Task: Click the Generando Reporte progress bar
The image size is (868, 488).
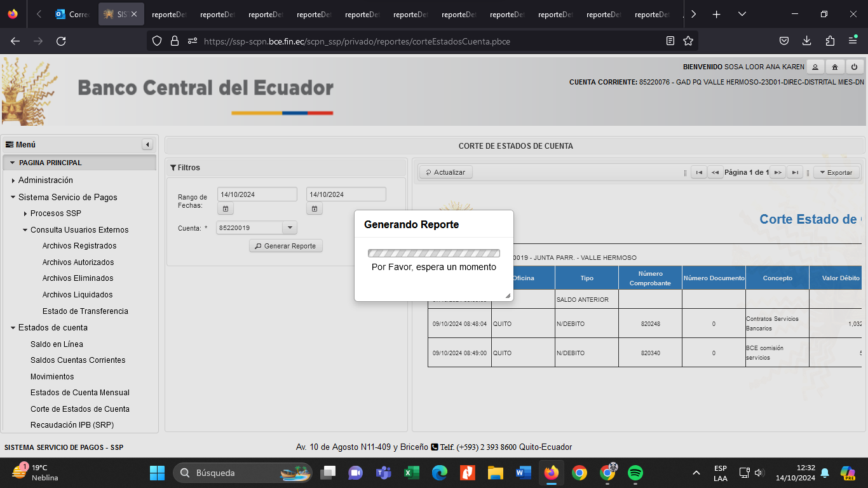Action: point(433,253)
